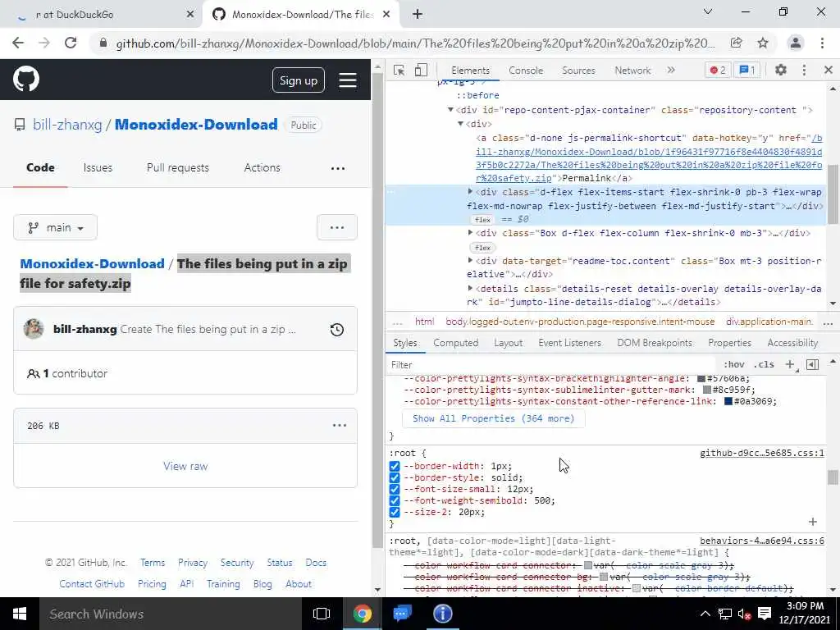The height and width of the screenshot is (630, 840).
Task: Open the Chrome profile avatar
Action: point(796,43)
